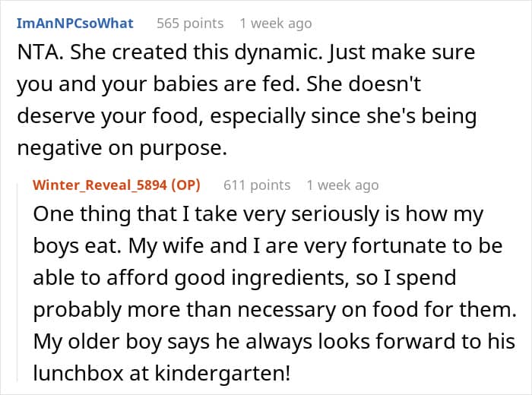Click the 'probably more than necessary' line
Image resolution: width=532 pixels, height=395 pixels.
click(275, 310)
